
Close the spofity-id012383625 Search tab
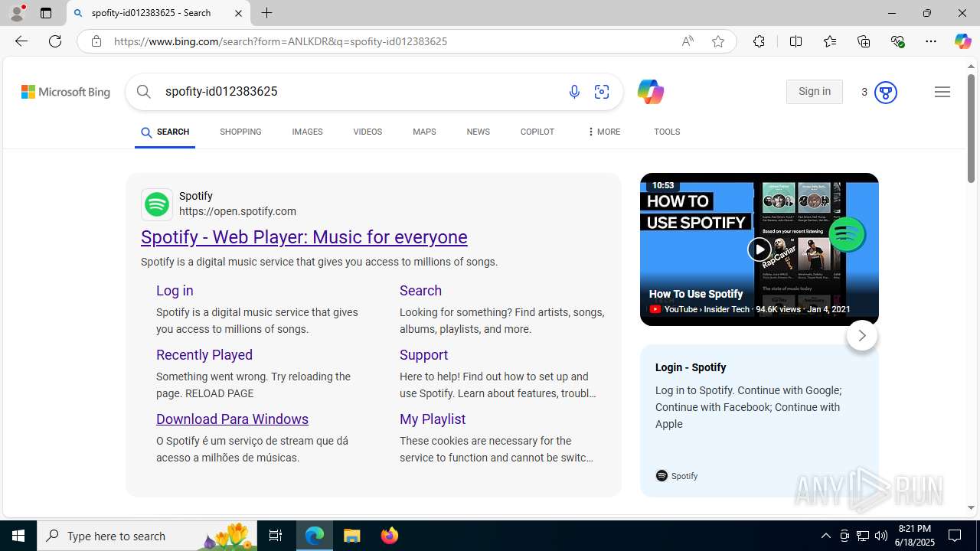coord(238,13)
